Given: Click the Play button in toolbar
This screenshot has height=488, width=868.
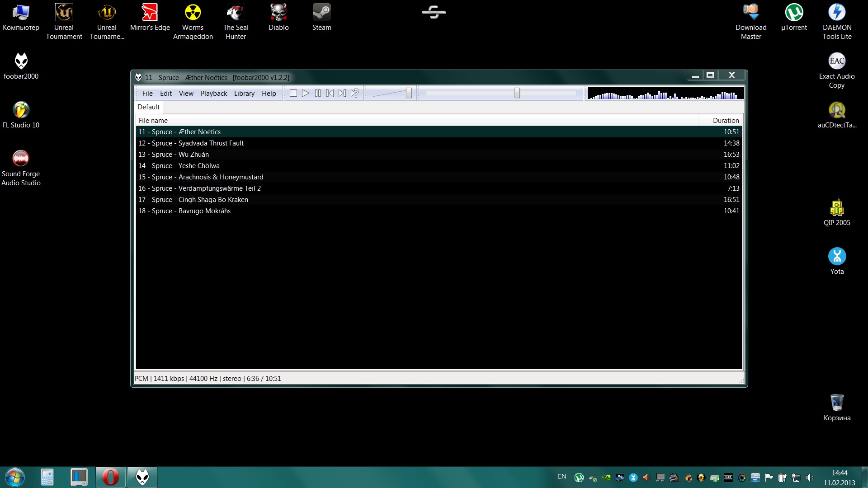Looking at the screenshot, I should point(306,93).
